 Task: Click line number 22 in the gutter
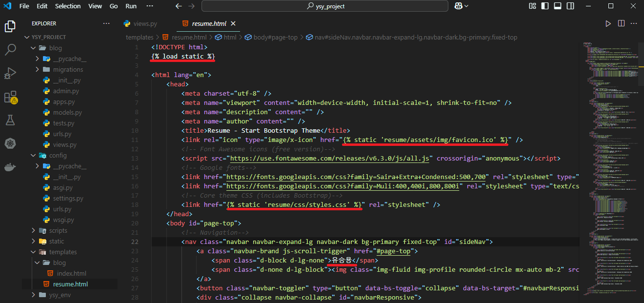135,242
